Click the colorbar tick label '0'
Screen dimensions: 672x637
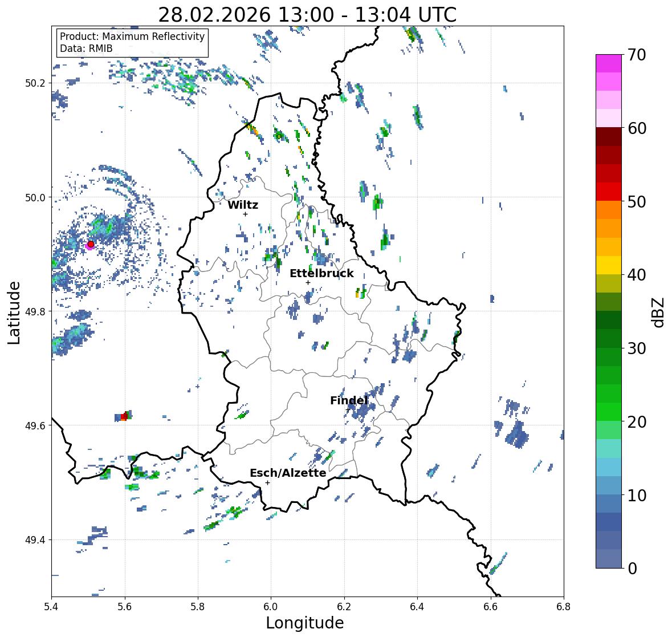click(632, 569)
